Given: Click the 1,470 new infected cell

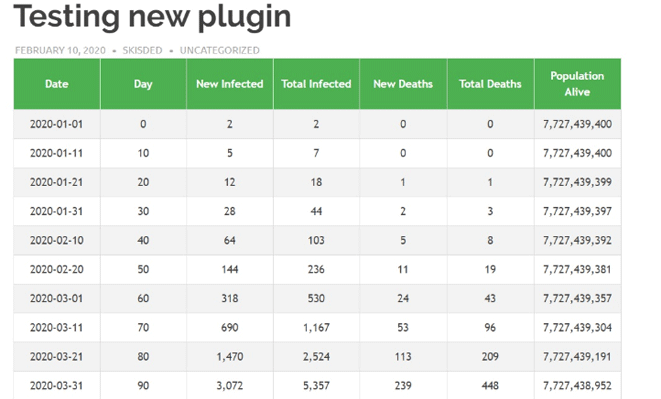Looking at the screenshot, I should (230, 356).
